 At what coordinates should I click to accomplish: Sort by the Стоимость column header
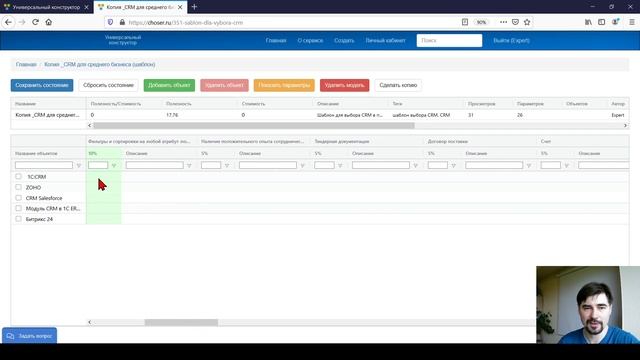[x=253, y=104]
